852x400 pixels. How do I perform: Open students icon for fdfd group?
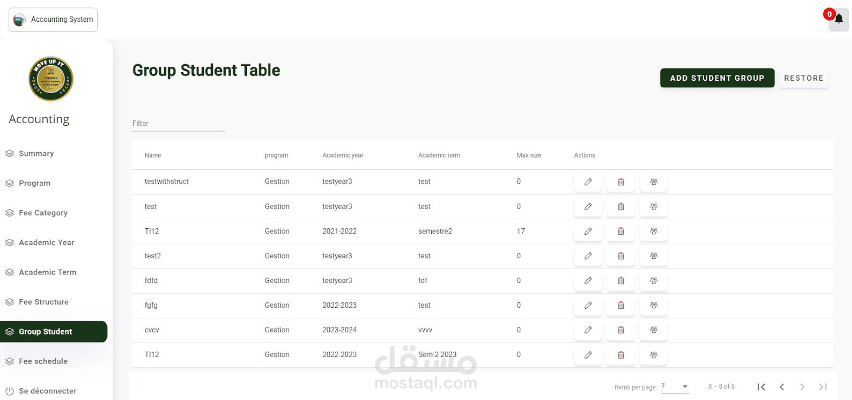tap(654, 280)
